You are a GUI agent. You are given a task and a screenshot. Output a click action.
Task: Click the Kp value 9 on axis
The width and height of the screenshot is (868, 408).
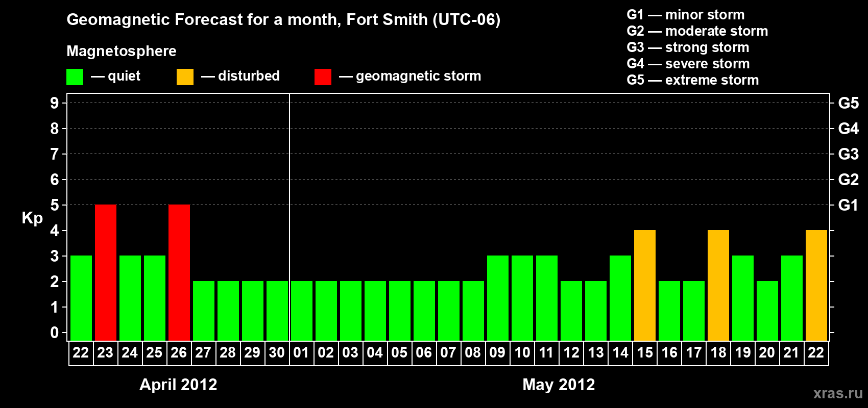[55, 103]
